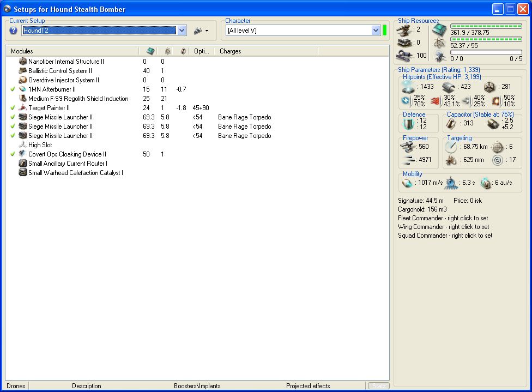Click the Cargohold: 156 m3 text
Viewport: 532px width, 392px height.
coord(422,209)
